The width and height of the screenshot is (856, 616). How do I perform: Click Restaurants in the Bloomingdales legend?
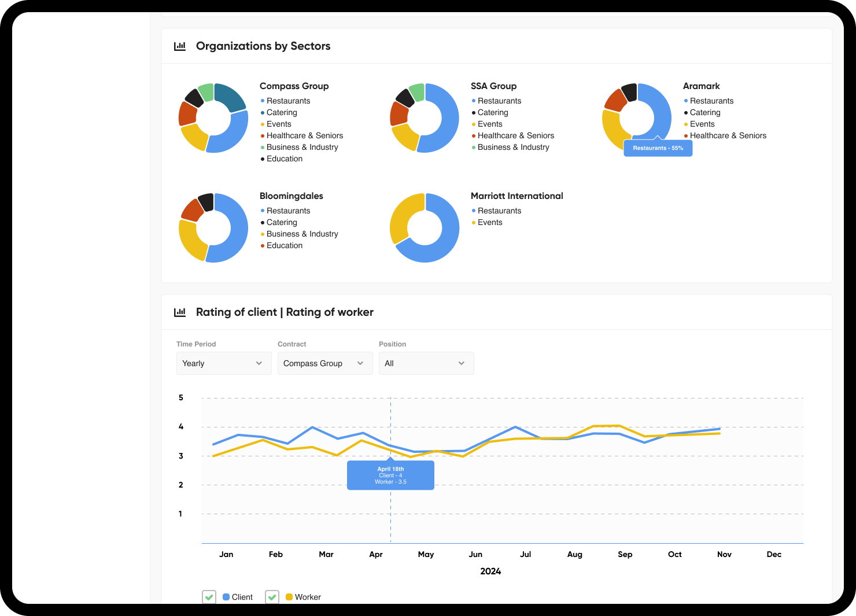click(288, 211)
